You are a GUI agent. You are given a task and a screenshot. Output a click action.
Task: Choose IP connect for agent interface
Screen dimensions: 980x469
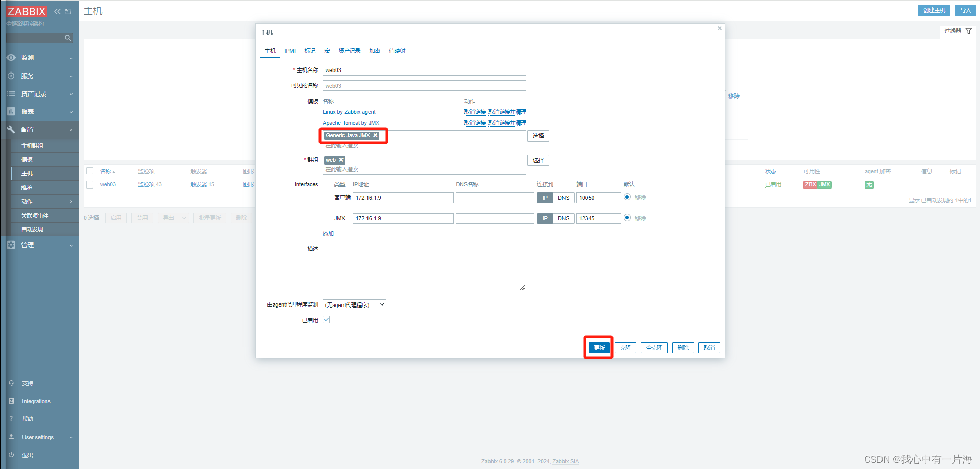pos(545,198)
